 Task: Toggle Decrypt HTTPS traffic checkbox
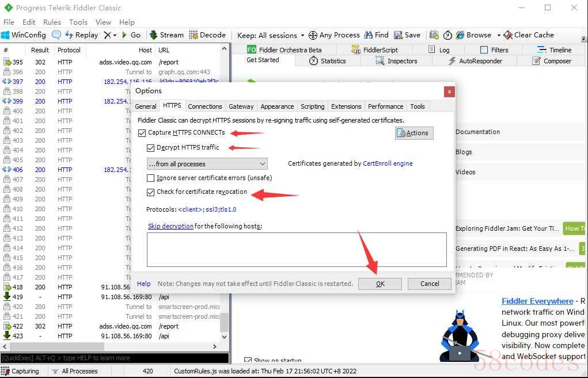(x=151, y=148)
